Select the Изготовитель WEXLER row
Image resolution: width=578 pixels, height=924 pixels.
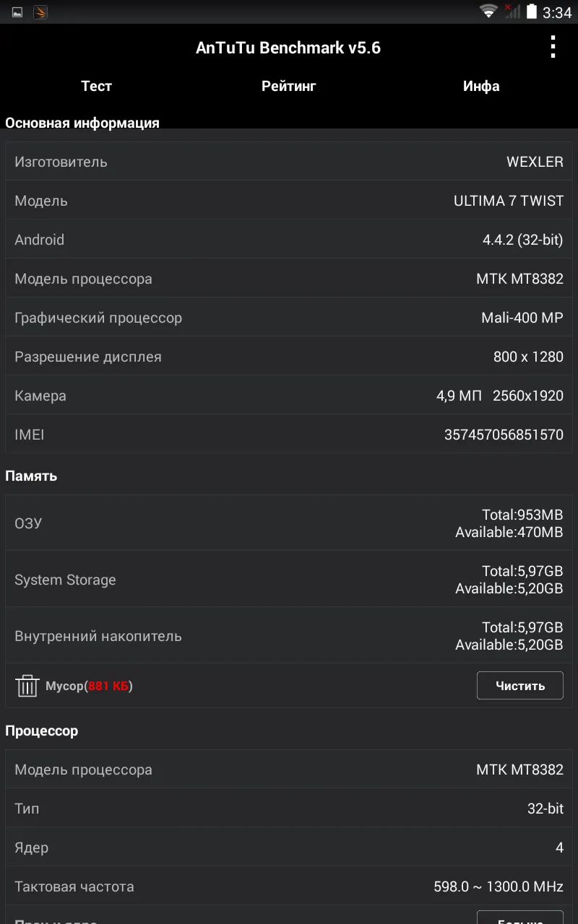pyautogui.click(x=289, y=162)
